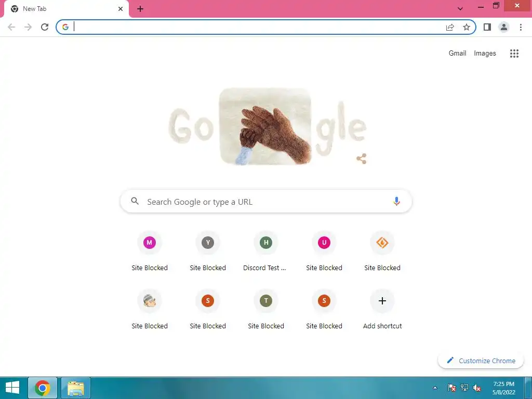Click the browser back arrow
The image size is (532, 399).
(11, 27)
